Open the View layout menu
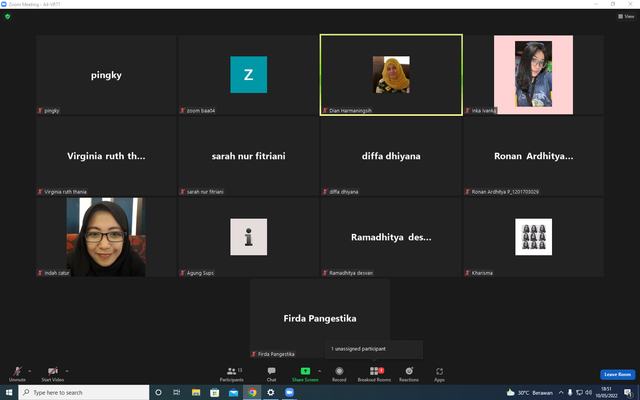Image resolution: width=640 pixels, height=400 pixels. pos(626,16)
